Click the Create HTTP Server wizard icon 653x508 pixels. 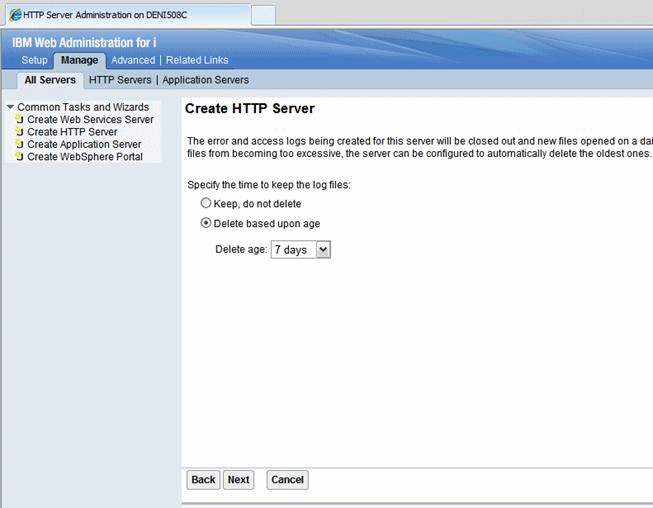pos(19,132)
